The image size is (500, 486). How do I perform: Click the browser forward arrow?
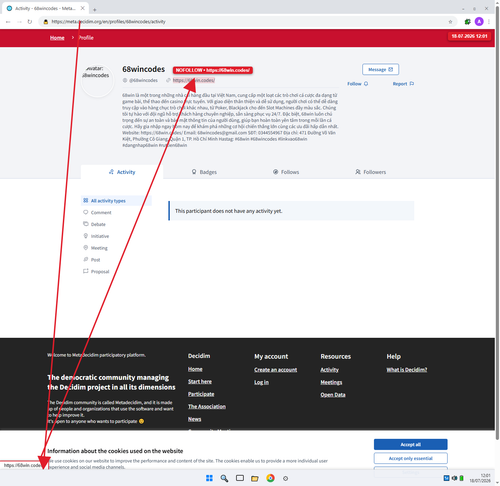click(x=19, y=22)
